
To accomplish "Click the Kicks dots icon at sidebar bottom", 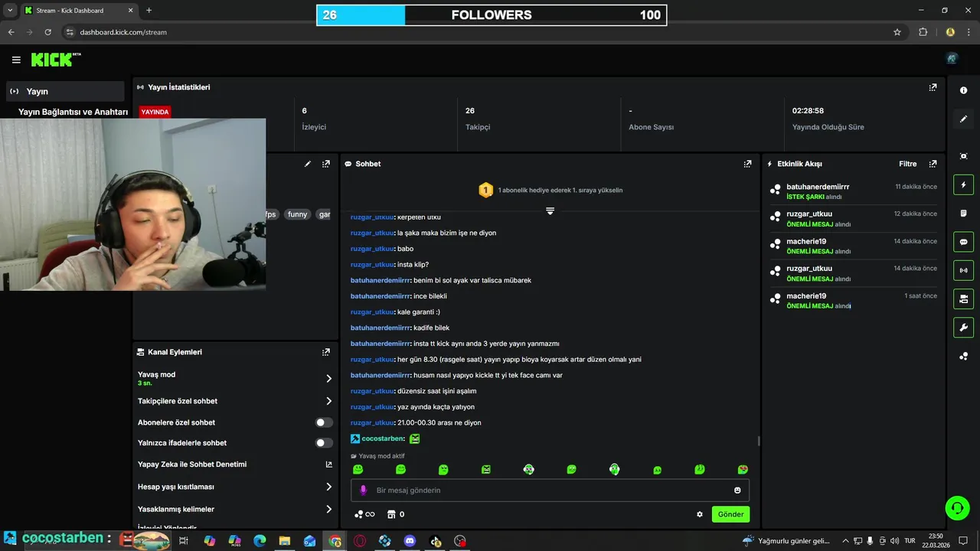I will click(x=963, y=357).
